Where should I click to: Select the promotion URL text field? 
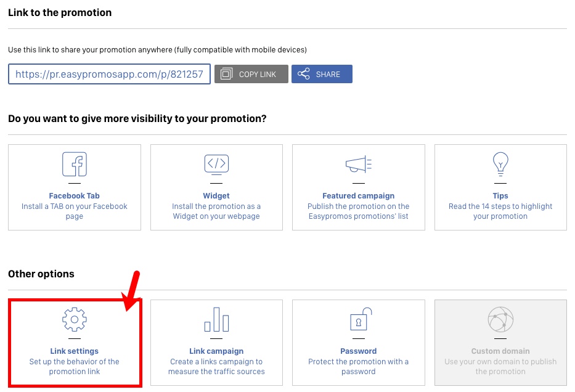pos(109,74)
